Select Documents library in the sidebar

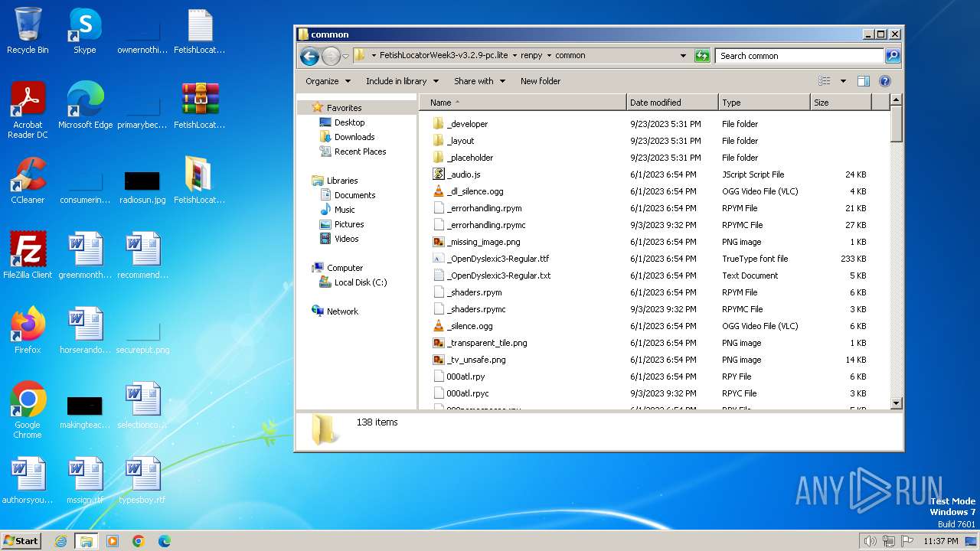(x=354, y=195)
